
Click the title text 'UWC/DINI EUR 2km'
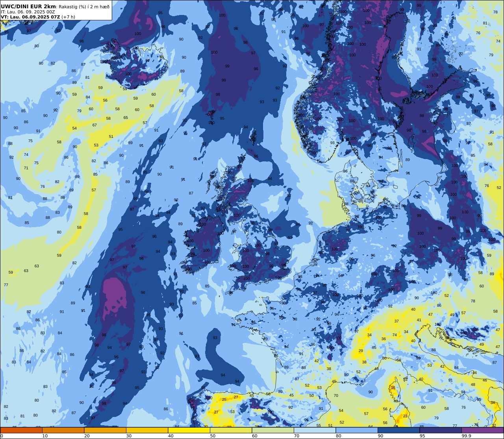coord(28,6)
